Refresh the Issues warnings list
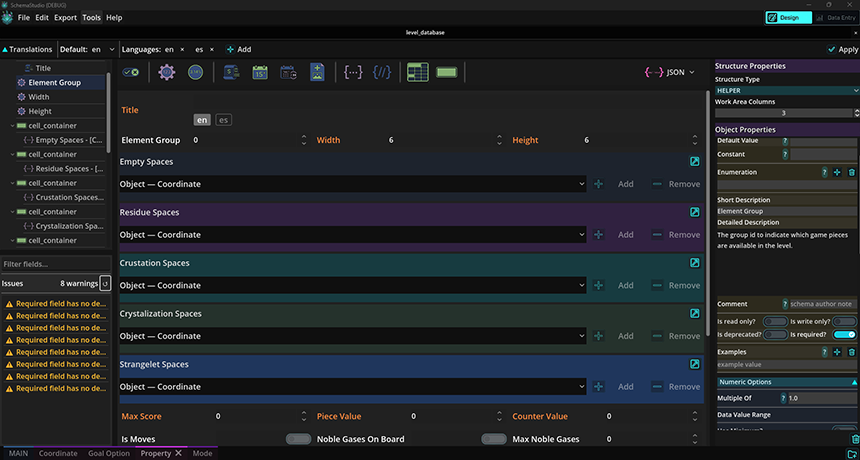This screenshot has width=860, height=460. click(x=105, y=283)
